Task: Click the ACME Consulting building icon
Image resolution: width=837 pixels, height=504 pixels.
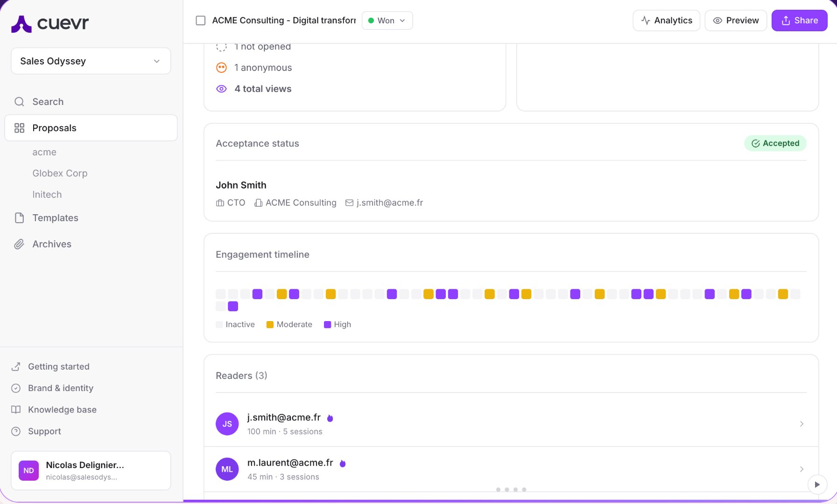Action: point(258,203)
